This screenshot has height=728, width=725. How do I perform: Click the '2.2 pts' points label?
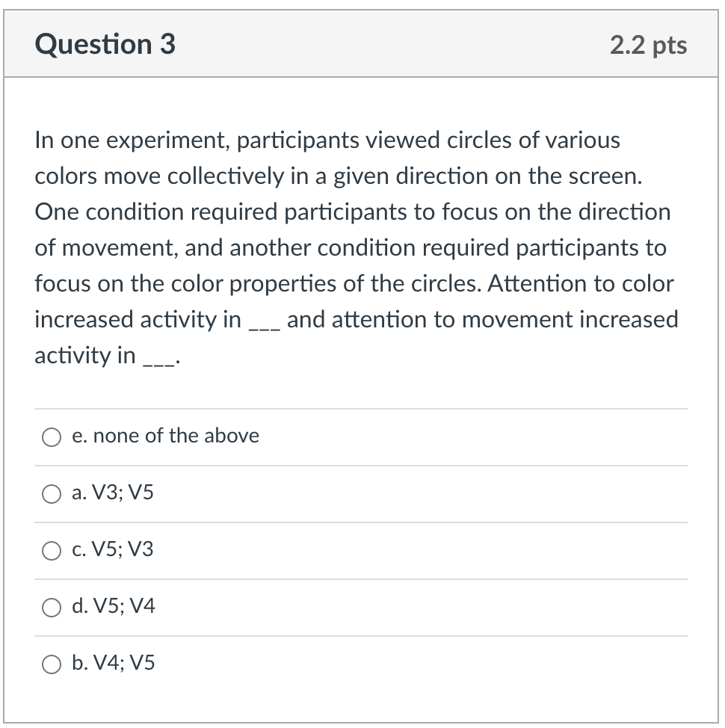[648, 45]
